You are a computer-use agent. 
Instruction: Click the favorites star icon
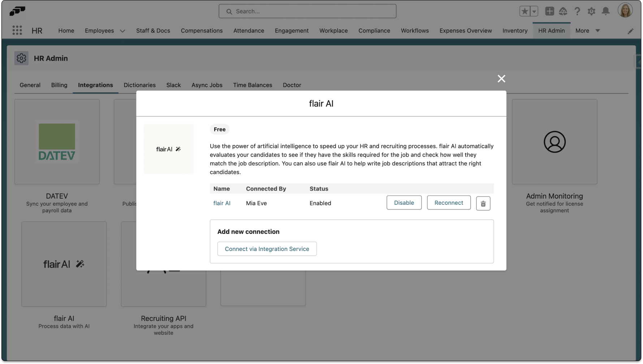(x=525, y=12)
